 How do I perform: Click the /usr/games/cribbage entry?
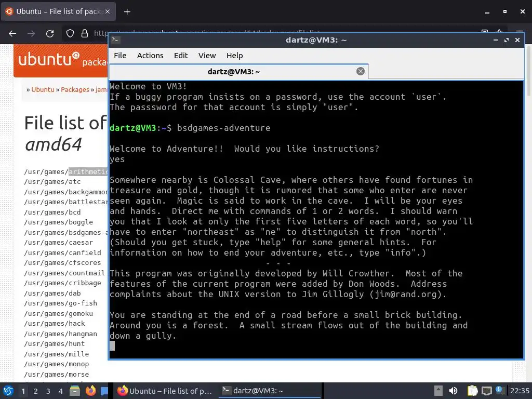click(x=62, y=283)
